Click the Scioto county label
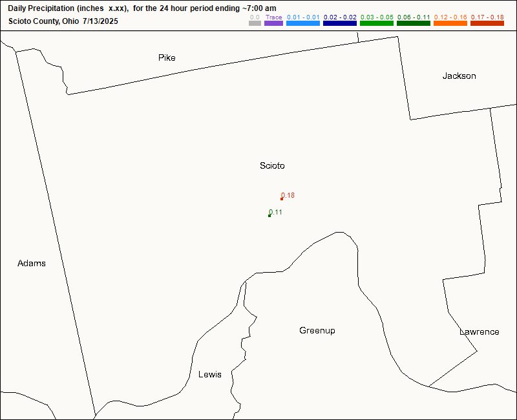 click(x=272, y=165)
